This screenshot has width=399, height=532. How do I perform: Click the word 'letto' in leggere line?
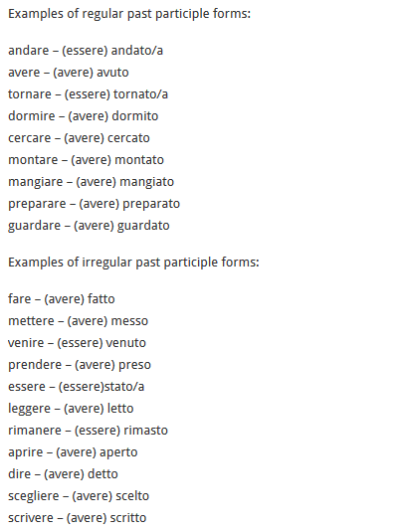point(120,409)
